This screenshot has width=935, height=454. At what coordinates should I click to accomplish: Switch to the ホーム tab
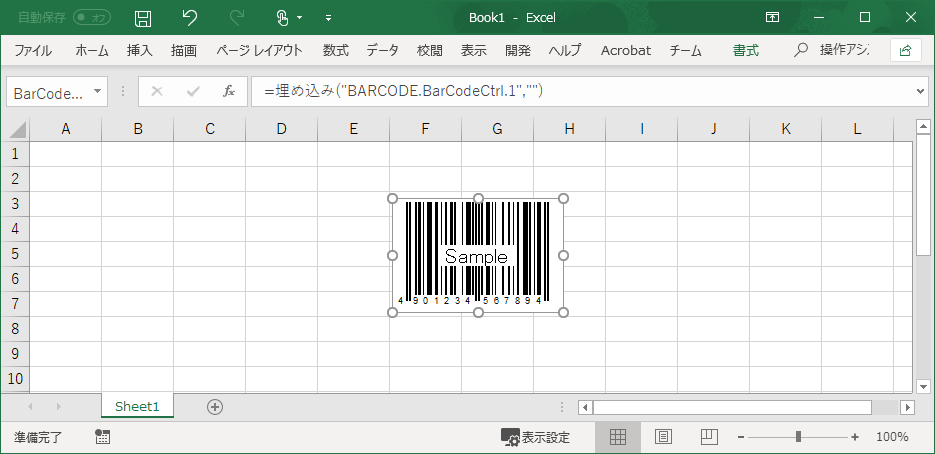[x=92, y=51]
